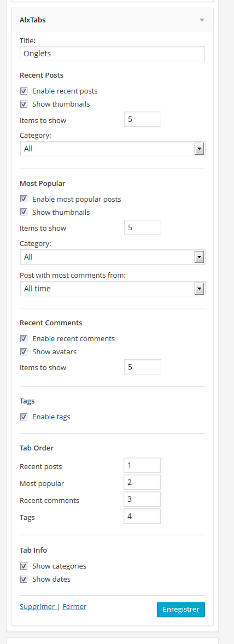The width and height of the screenshot is (234, 644).
Task: Disable the Enable tags checkbox
Action: click(24, 417)
